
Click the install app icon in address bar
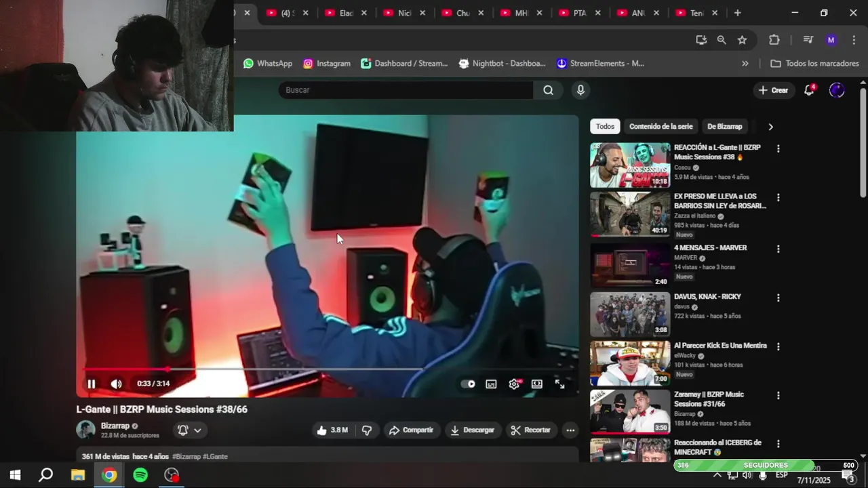click(701, 40)
